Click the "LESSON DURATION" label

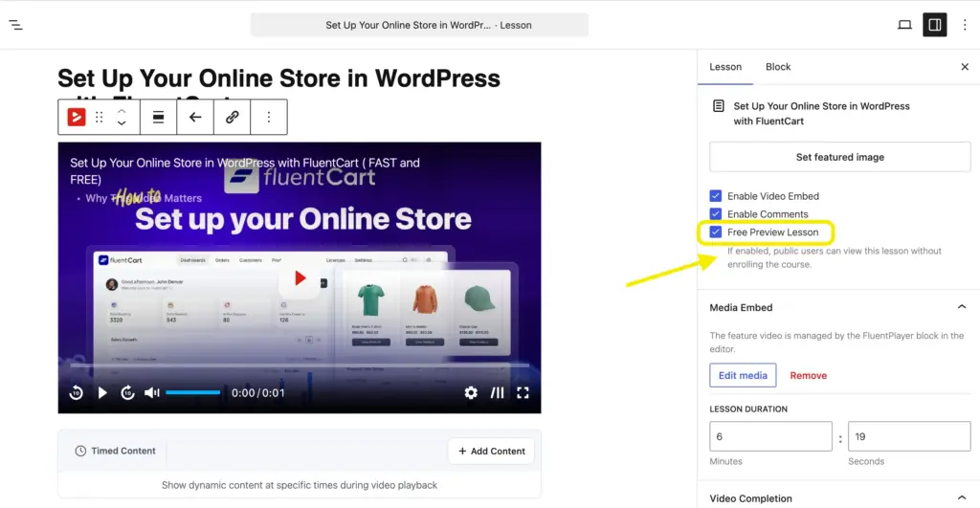[x=748, y=409]
